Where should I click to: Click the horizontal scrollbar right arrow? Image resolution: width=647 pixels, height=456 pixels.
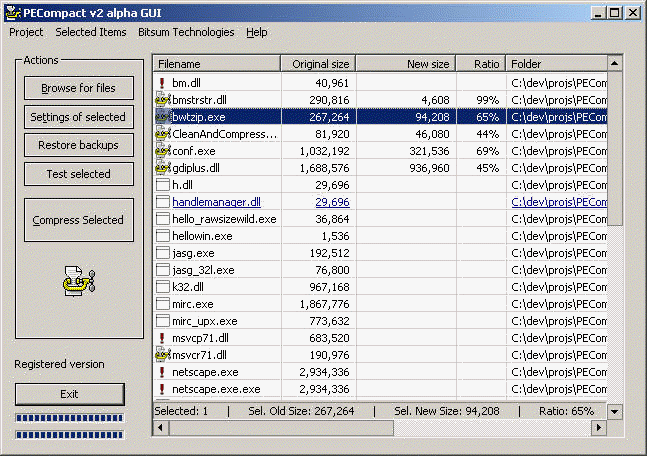click(x=599, y=427)
